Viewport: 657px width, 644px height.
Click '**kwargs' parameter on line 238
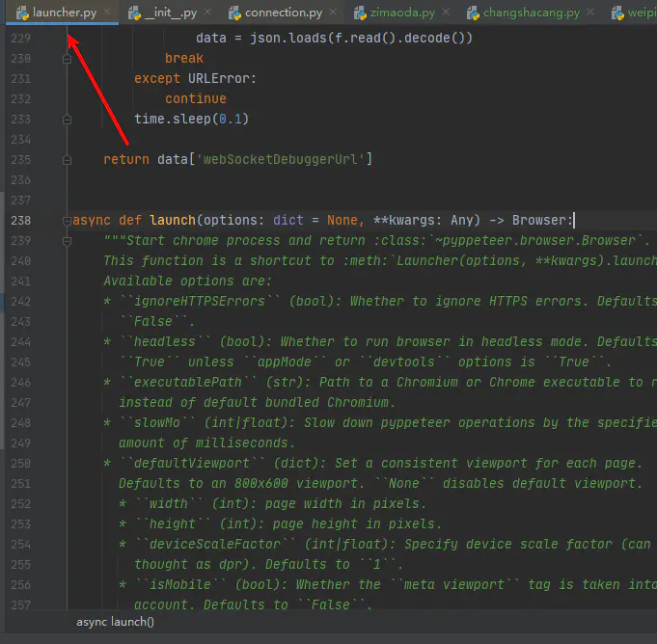[x=404, y=220]
